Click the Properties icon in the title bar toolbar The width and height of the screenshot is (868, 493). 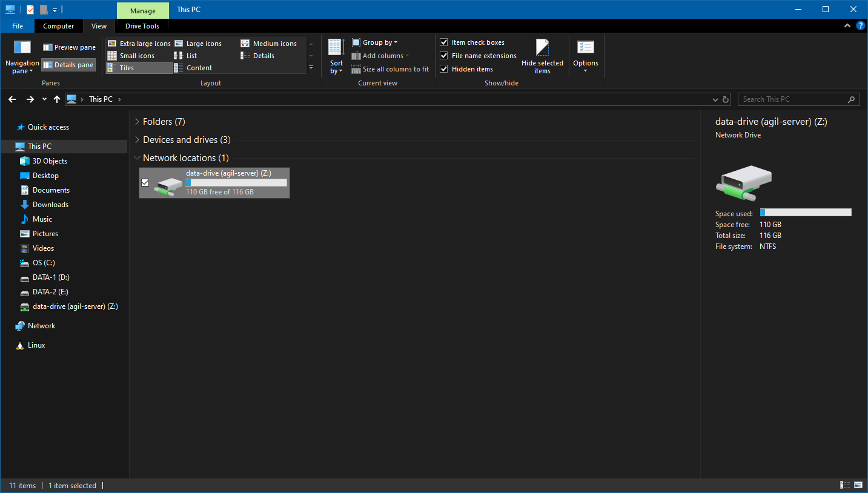[x=30, y=10]
